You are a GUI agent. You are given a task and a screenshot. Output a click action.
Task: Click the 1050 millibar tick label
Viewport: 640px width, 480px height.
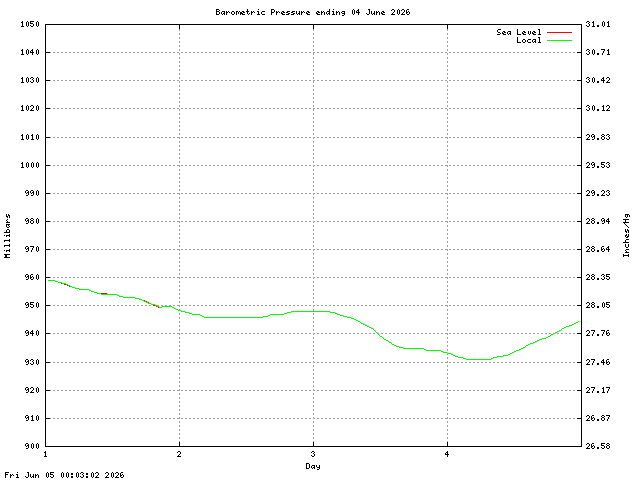pos(30,24)
